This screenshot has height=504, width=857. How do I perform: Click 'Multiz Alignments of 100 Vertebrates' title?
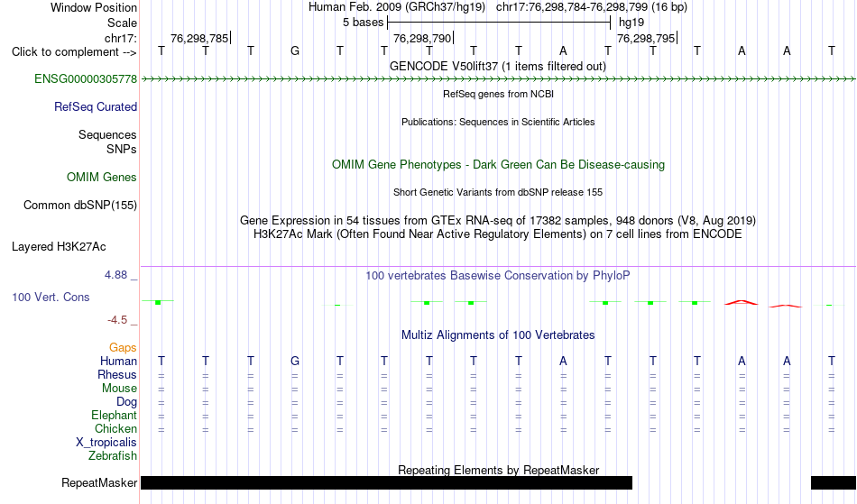[498, 335]
